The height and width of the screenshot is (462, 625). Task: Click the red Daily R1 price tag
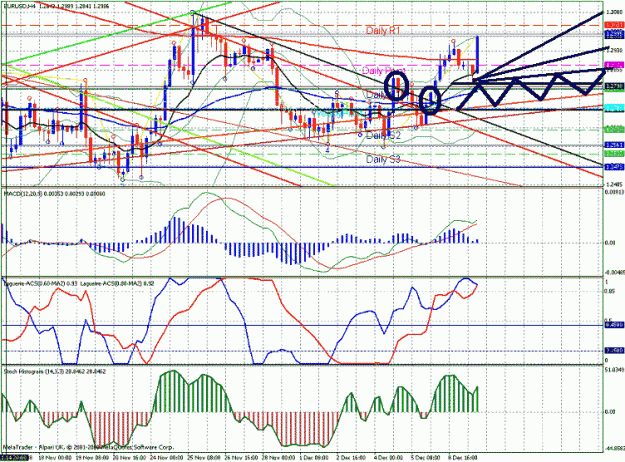point(614,25)
